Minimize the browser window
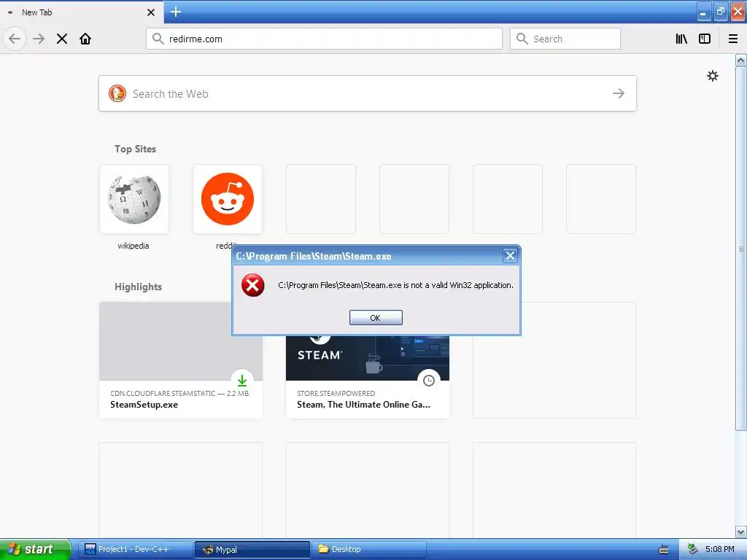 (x=703, y=12)
